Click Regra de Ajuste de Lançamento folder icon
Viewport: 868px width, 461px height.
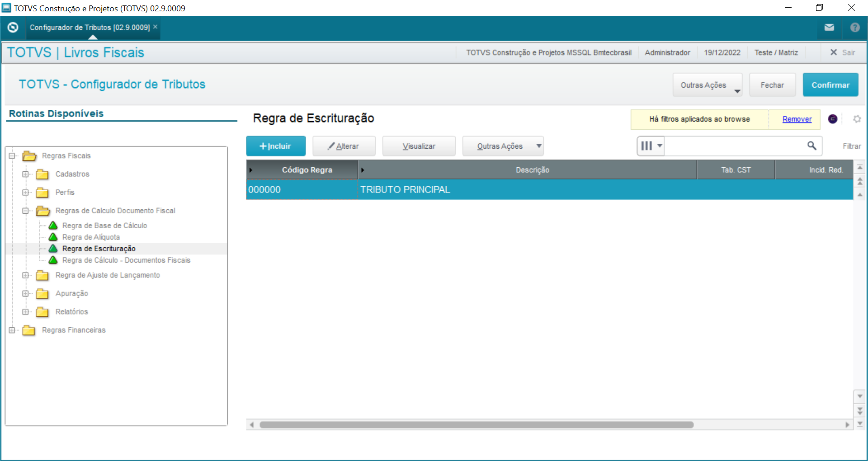42,275
